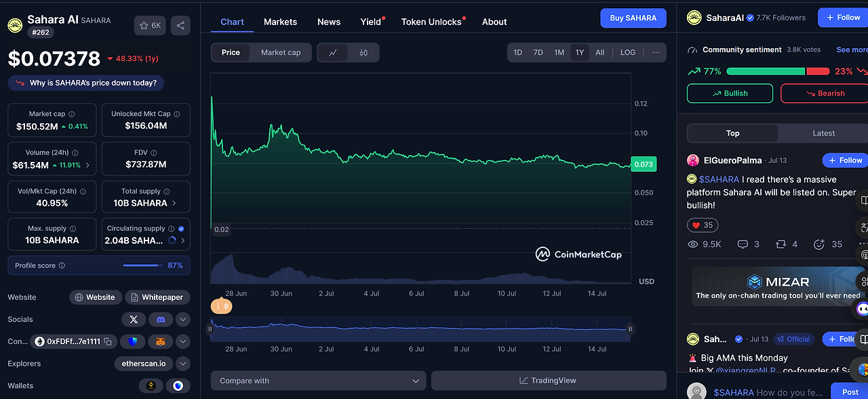Viewport: 868px width, 399px height.
Task: Vote Bearish on community sentiment
Action: [825, 93]
